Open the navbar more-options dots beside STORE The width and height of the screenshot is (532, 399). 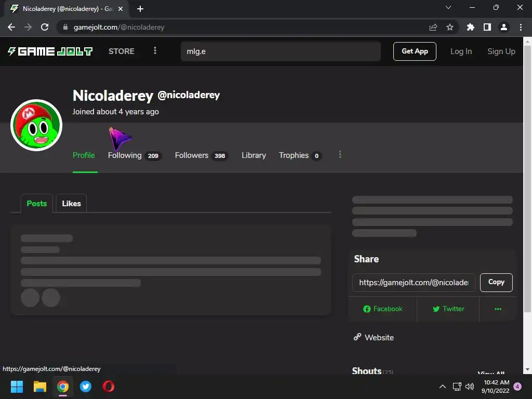pyautogui.click(x=155, y=50)
